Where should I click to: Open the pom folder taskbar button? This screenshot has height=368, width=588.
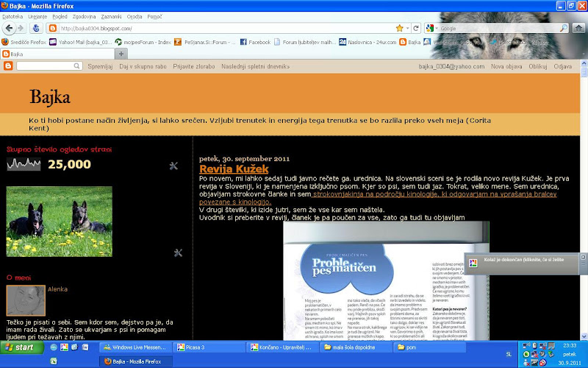tap(429, 347)
